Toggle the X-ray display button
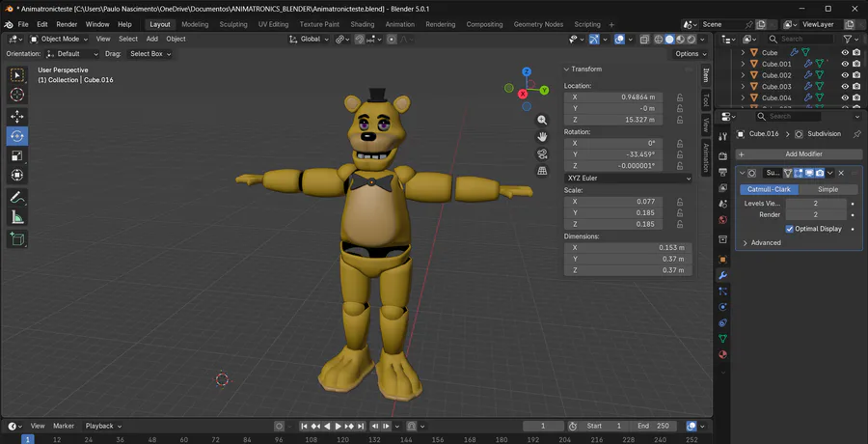The height and width of the screenshot is (444, 868). [644, 40]
